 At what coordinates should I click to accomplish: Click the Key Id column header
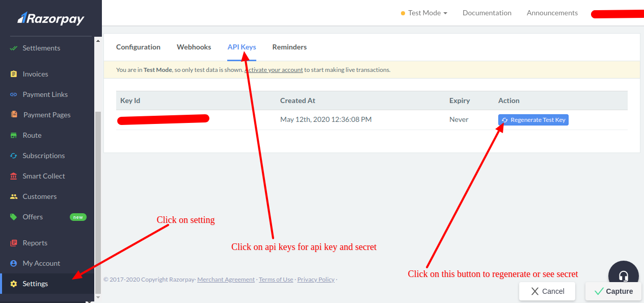click(130, 100)
